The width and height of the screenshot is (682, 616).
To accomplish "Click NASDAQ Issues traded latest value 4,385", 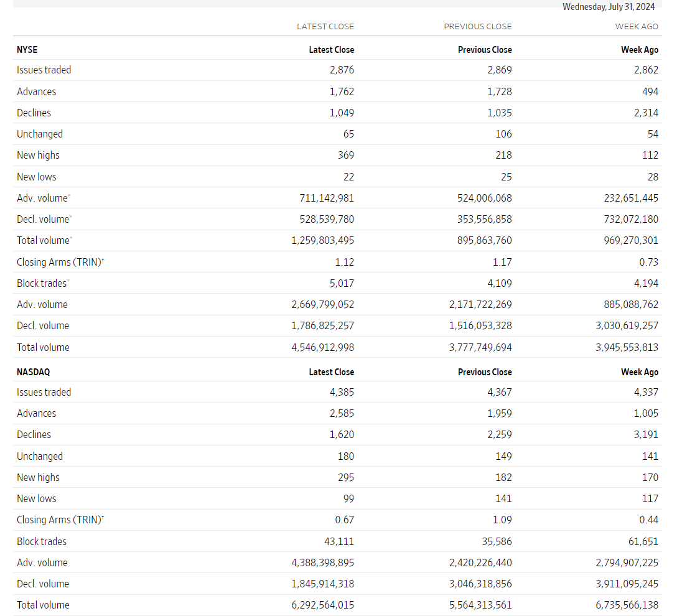I will click(x=342, y=393).
